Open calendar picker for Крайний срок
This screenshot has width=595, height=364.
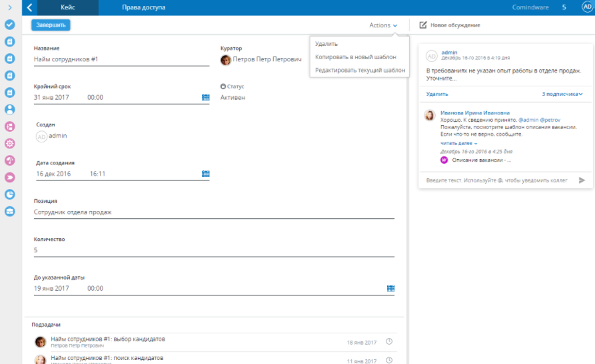click(205, 97)
